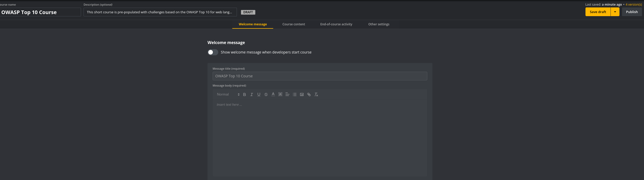Open the Course content tab
Image resolution: width=644 pixels, height=180 pixels.
294,24
